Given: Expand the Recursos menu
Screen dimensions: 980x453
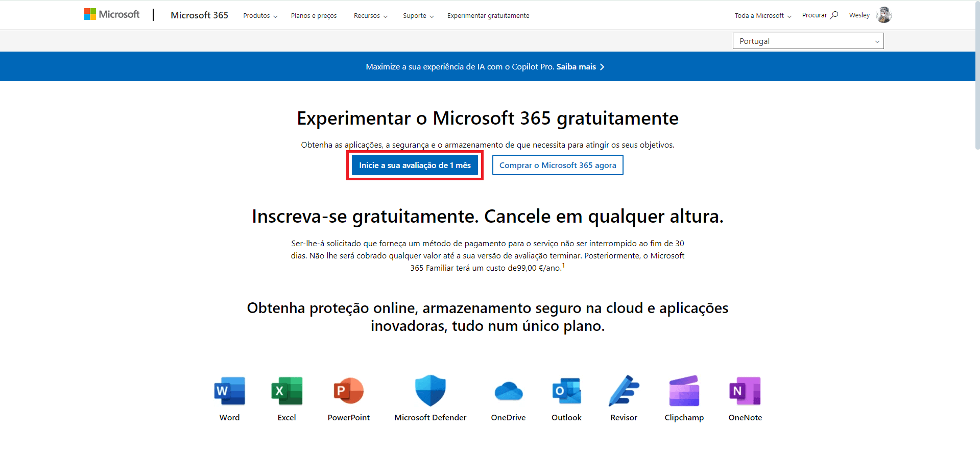Looking at the screenshot, I should [371, 16].
